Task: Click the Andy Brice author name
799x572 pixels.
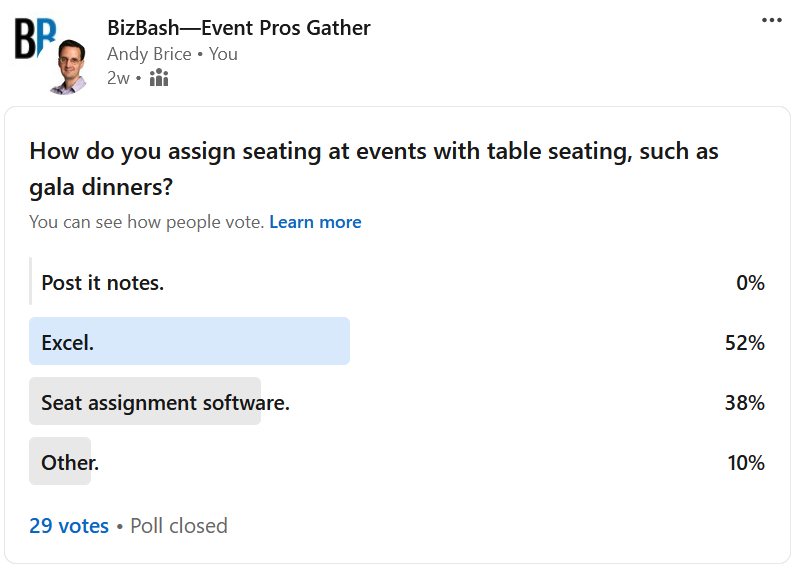Action: pos(149,54)
